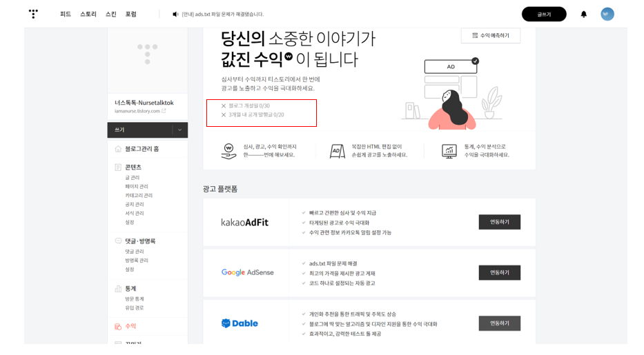Viewport: 644px width, 355px height.
Task: Click the 통계 section heading
Action: tap(130, 289)
